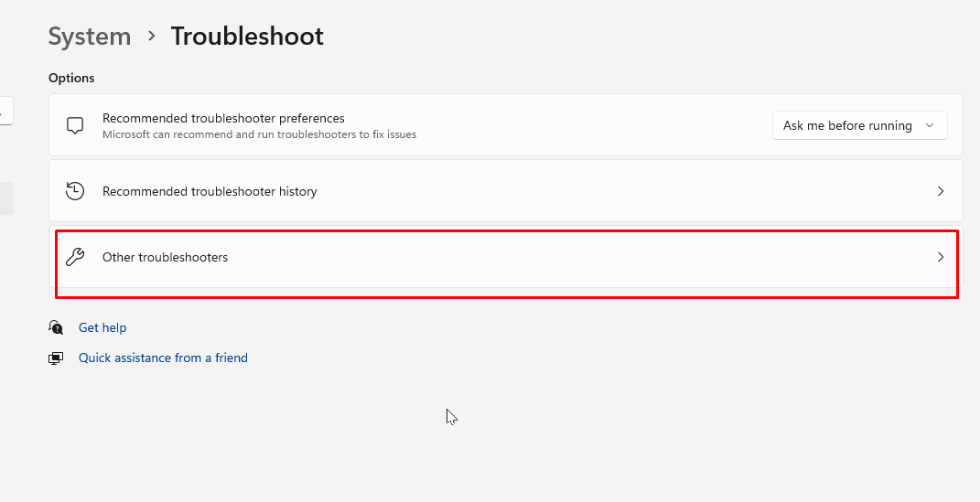Screen dimensions: 980x502
Task: Open the Other troubleshooters label
Action: coord(165,257)
